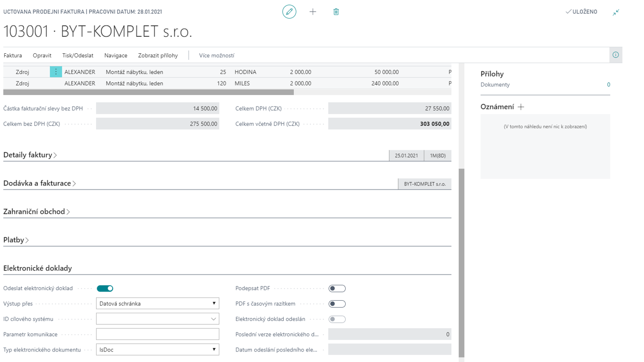Open Typ elektronického dokumentu dropdown

pos(157,349)
